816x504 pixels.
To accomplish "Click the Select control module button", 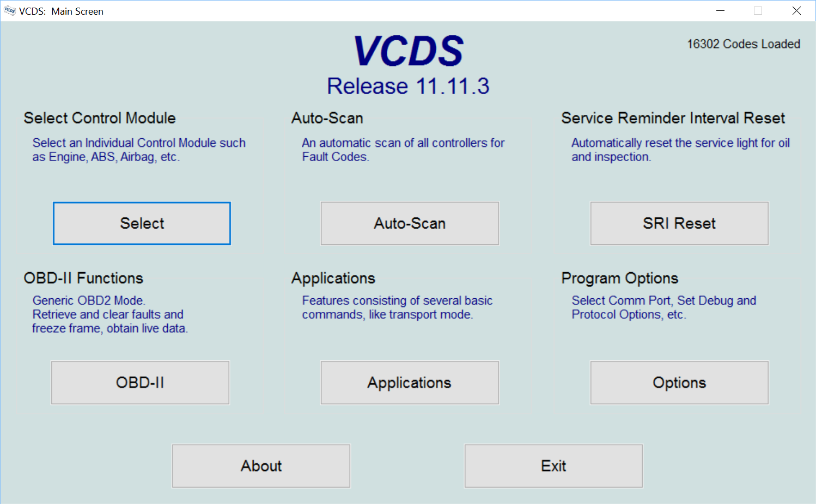I will click(142, 223).
